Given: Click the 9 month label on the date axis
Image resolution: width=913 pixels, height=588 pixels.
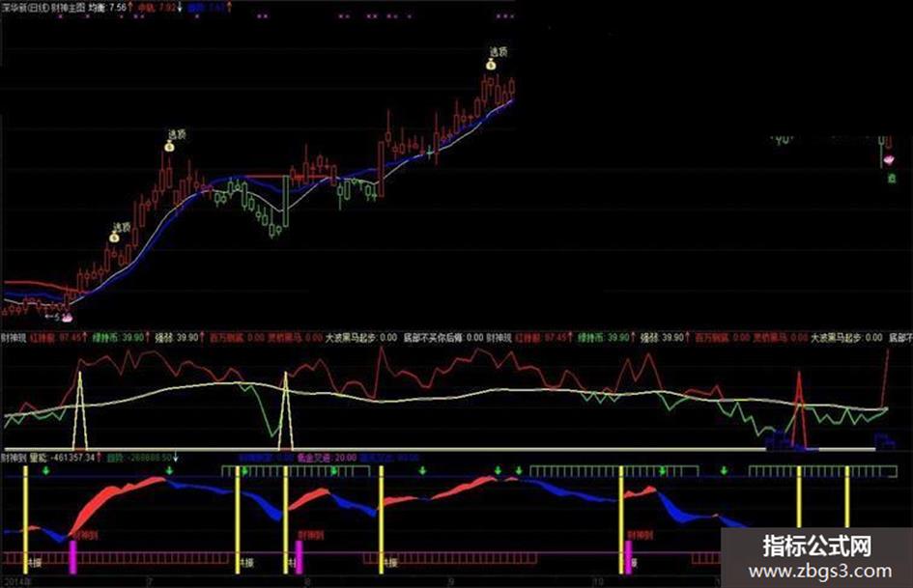Looking at the screenshot, I should point(450,581).
